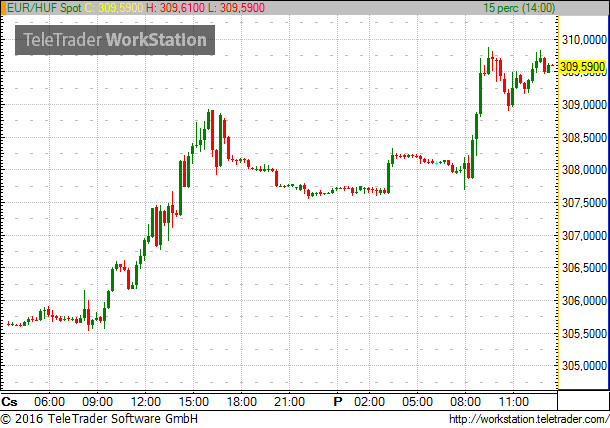This screenshot has width=610, height=428.
Task: Click the 15 perc (14:00) interval label
Action: pyautogui.click(x=519, y=8)
